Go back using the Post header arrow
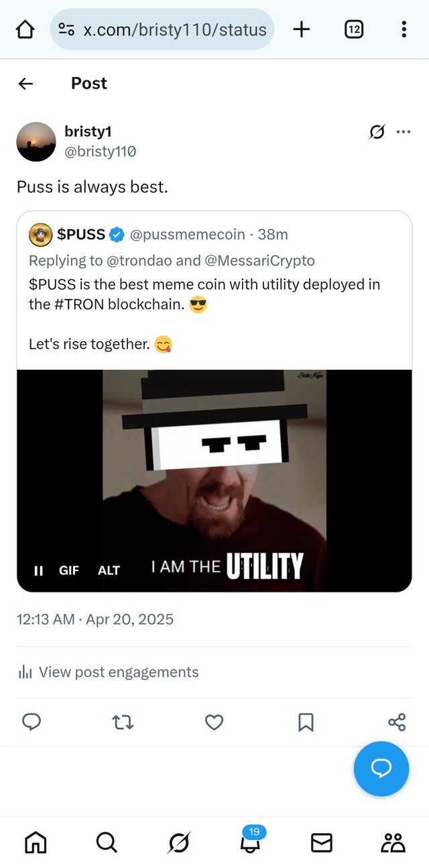This screenshot has width=429, height=868. click(x=25, y=83)
